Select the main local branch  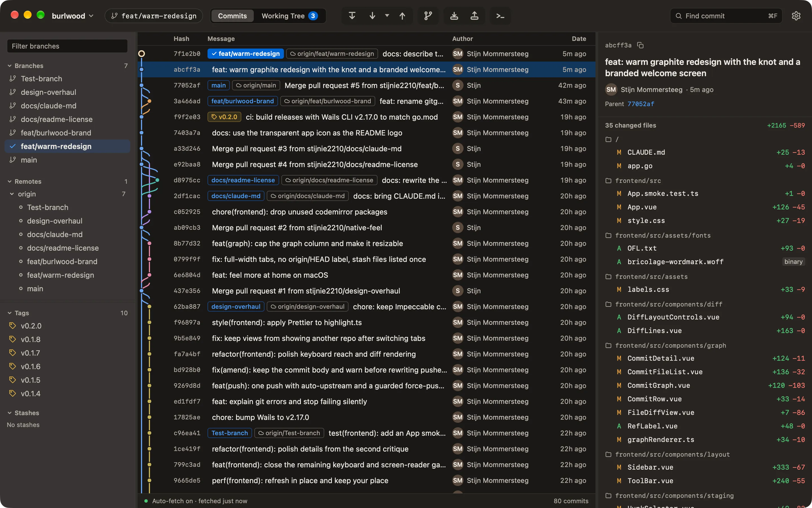(x=67, y=159)
